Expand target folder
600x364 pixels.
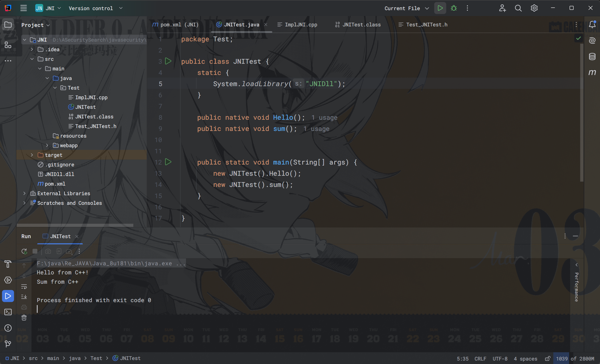pyautogui.click(x=32, y=155)
